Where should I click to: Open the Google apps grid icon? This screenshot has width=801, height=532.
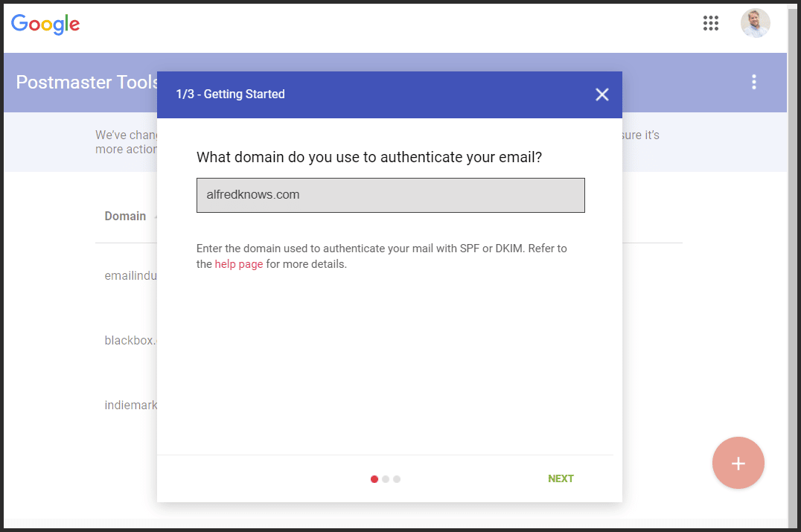(711, 23)
